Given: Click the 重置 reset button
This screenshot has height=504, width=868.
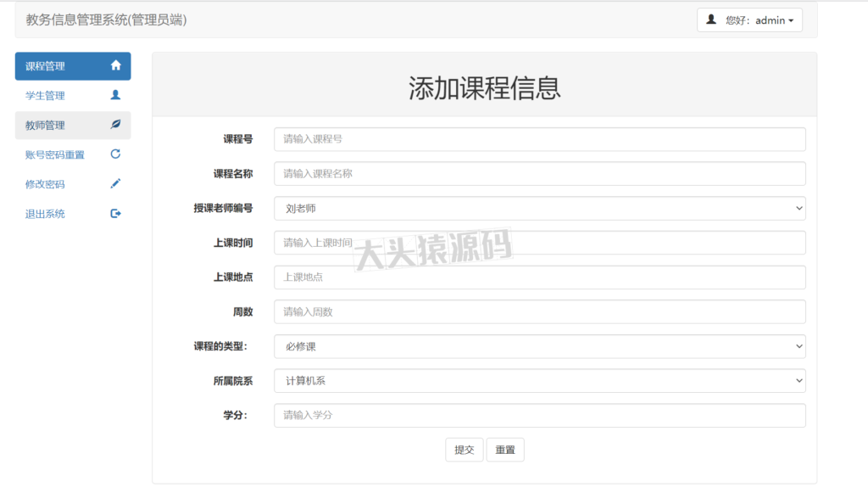Looking at the screenshot, I should [x=505, y=450].
